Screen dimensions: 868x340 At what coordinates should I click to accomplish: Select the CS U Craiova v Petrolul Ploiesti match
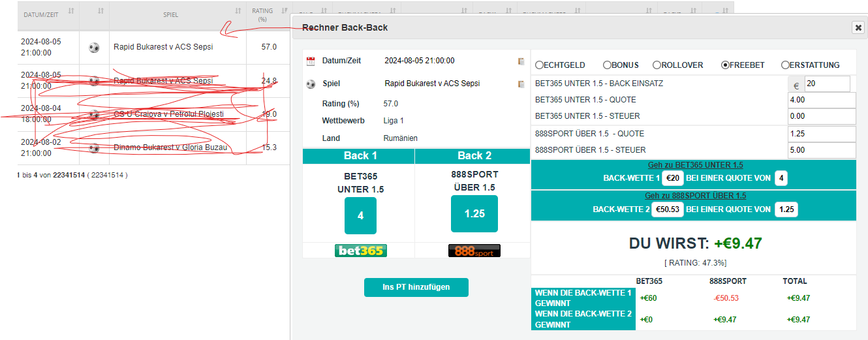pos(168,114)
